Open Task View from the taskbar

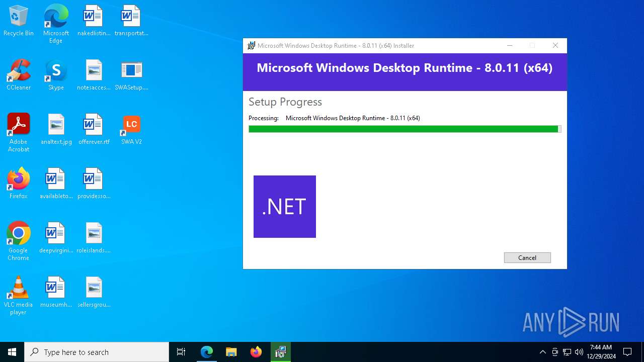pyautogui.click(x=181, y=352)
